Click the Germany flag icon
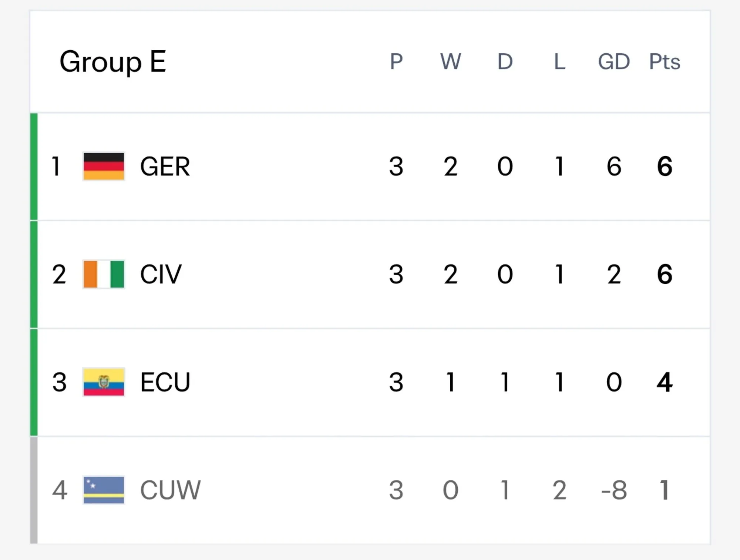 point(104,166)
